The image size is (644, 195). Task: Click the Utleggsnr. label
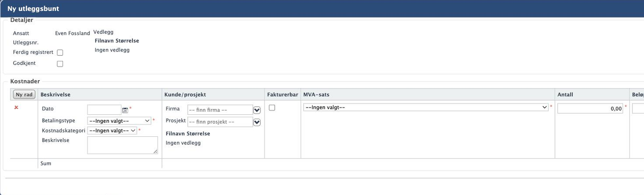point(26,43)
